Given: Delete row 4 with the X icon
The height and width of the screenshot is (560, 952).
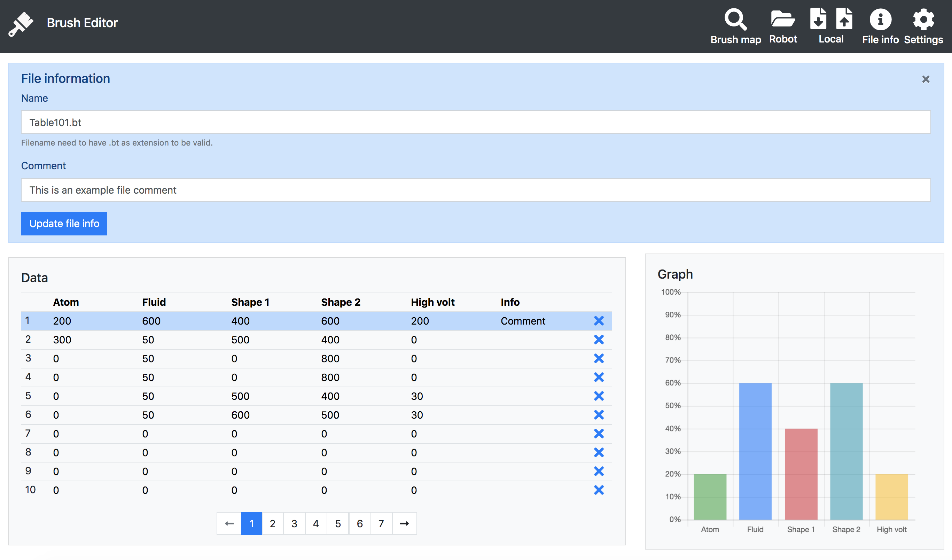Looking at the screenshot, I should (x=599, y=377).
